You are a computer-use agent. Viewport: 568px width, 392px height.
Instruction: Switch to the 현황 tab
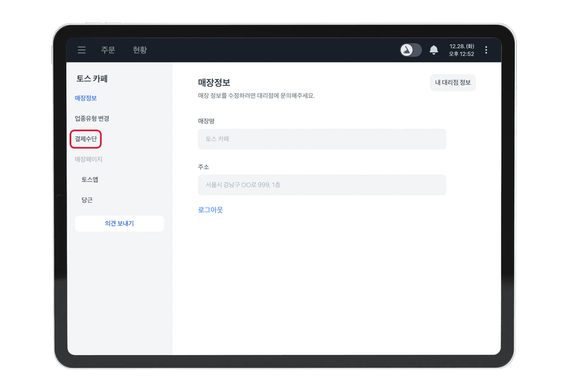point(140,50)
